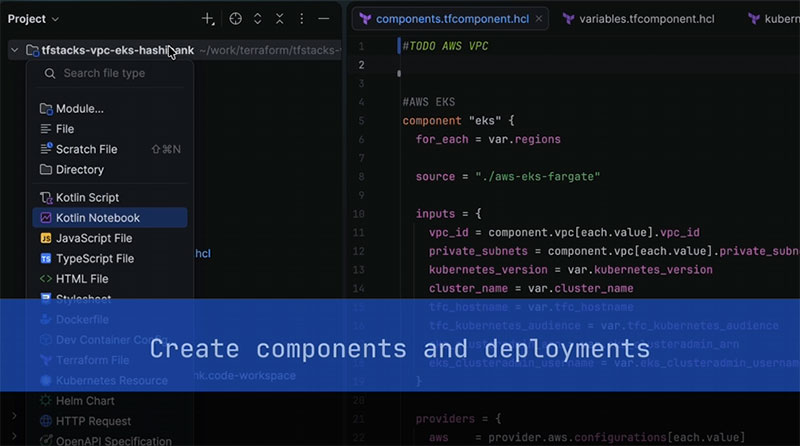The height and width of the screenshot is (446, 800).
Task: Click the Collapse All icon
Action: 279,19
